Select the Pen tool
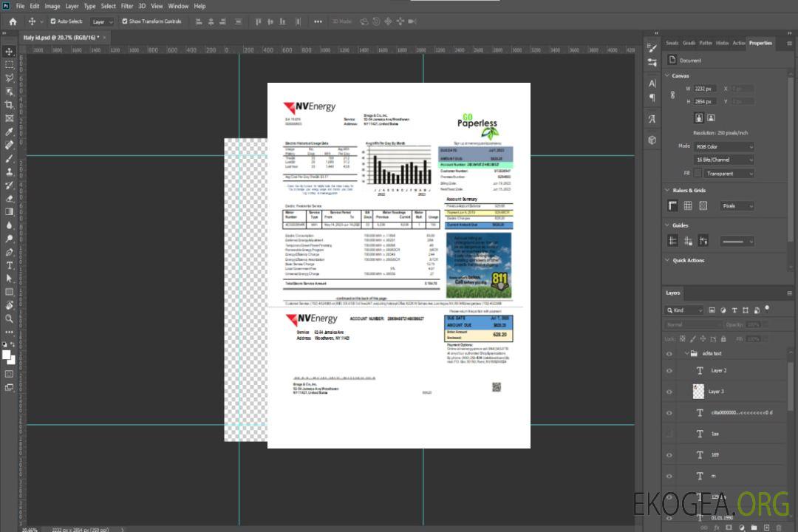This screenshot has width=798, height=532. 9,252
